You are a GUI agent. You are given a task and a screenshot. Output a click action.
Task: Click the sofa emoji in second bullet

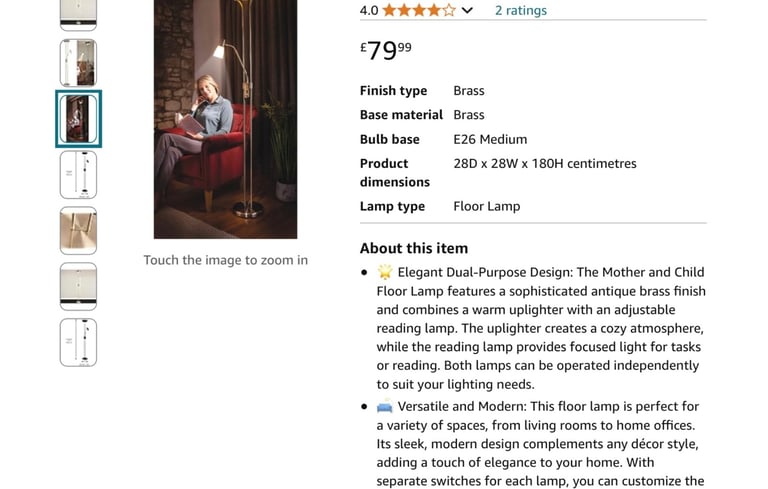click(385, 406)
